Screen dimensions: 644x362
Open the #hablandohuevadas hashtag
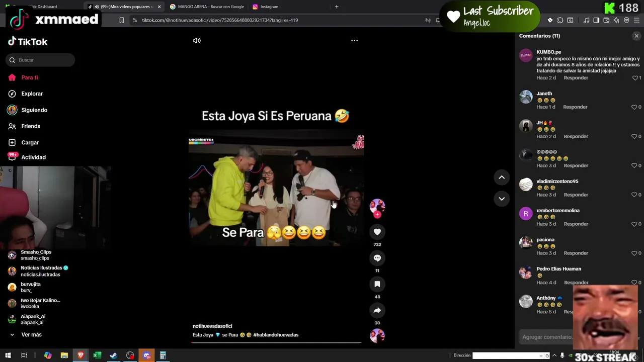(x=276, y=335)
